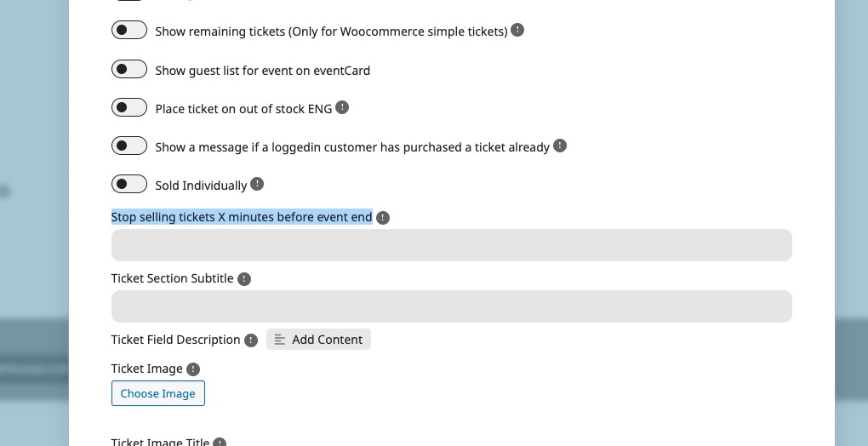This screenshot has height=446, width=868.
Task: Switch on Sold Individually toggle
Action: [129, 184]
